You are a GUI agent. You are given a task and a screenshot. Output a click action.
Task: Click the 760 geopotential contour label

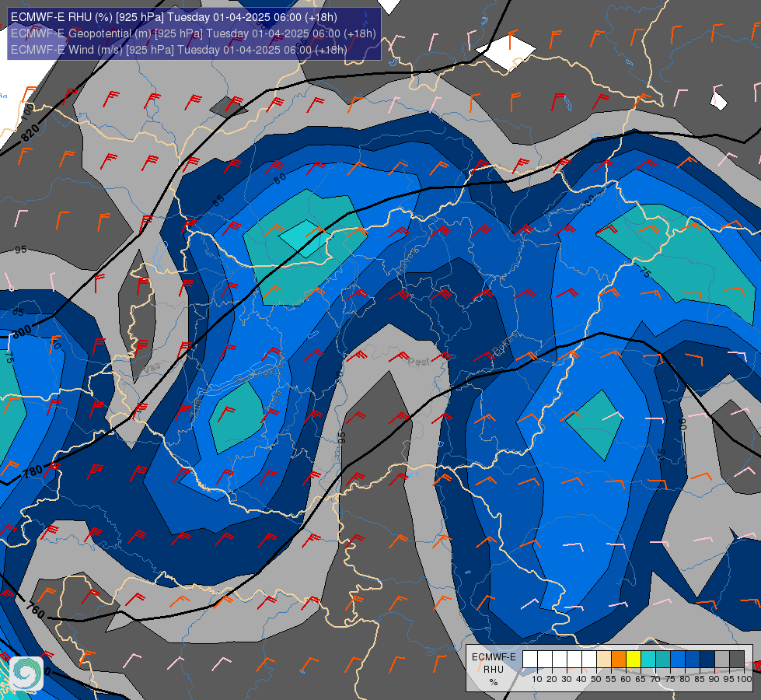coord(35,610)
